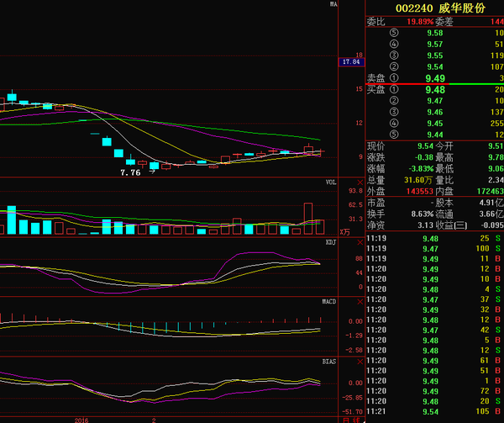Click the BIAS indicator label
This screenshot has width=504, height=423.
tap(329, 362)
